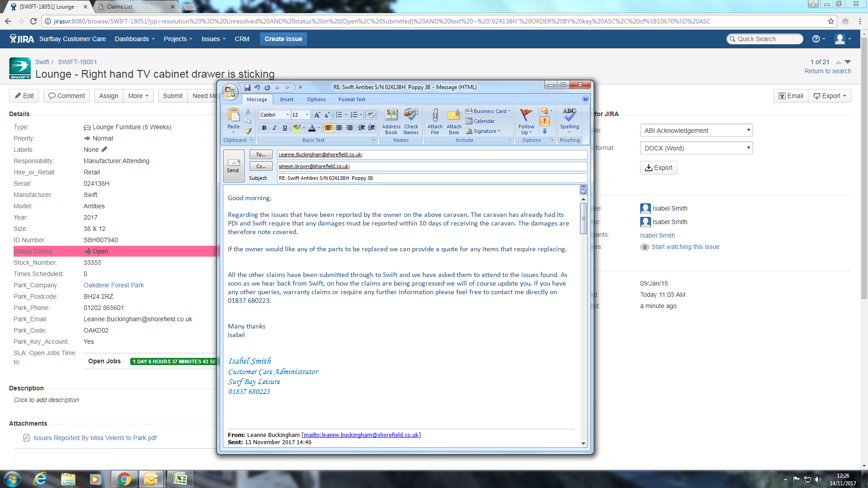Click the Save icon in quick access toolbar

247,88
